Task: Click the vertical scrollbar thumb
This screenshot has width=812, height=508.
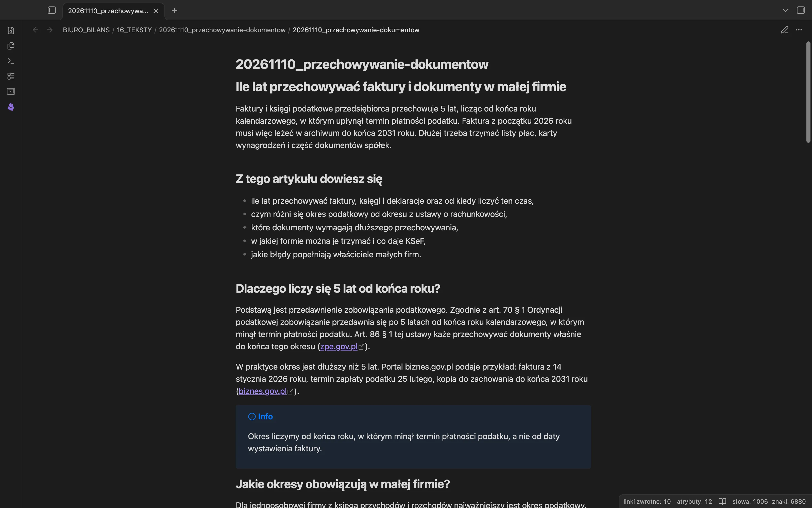Action: [x=808, y=92]
